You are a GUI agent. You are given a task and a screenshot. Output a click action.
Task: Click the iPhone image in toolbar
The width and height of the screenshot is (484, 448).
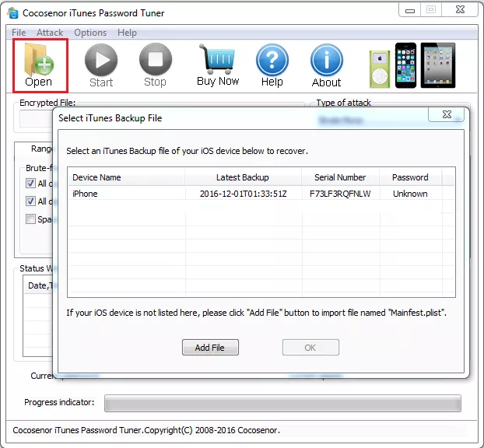tap(405, 65)
